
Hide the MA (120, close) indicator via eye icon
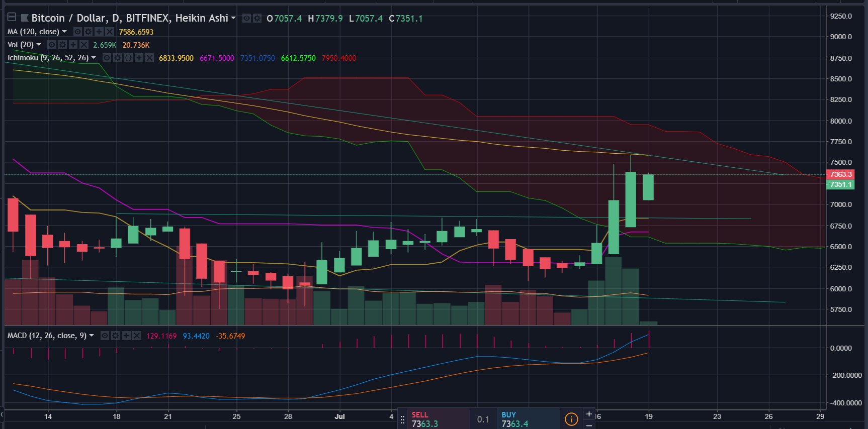[77, 32]
